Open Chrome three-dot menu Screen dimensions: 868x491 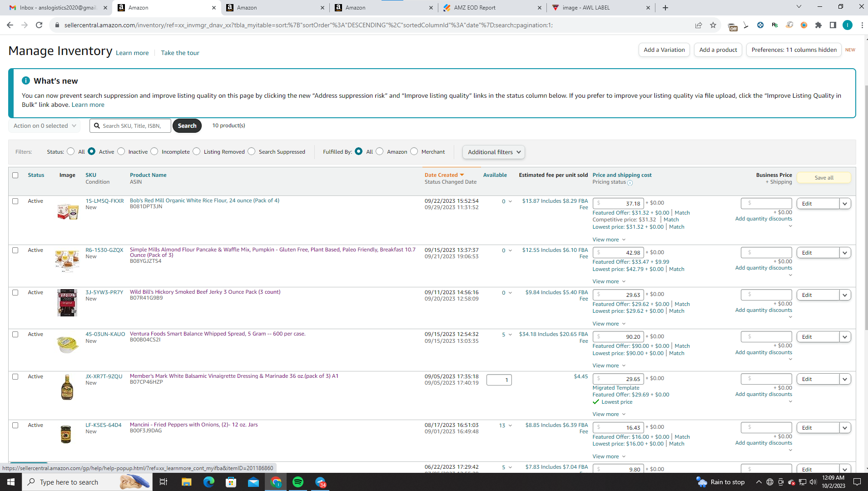tap(862, 25)
